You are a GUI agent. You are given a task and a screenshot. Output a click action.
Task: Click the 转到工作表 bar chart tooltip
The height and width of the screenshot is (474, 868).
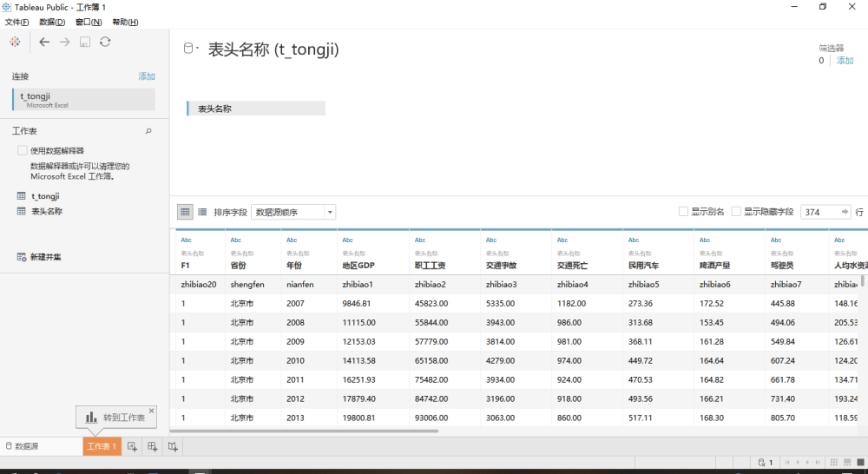pos(115,418)
